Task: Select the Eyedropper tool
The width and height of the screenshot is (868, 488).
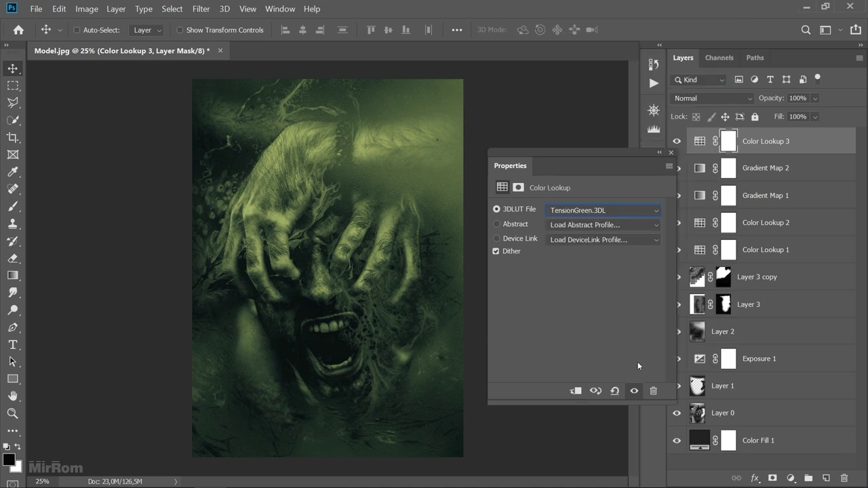Action: 13,172
